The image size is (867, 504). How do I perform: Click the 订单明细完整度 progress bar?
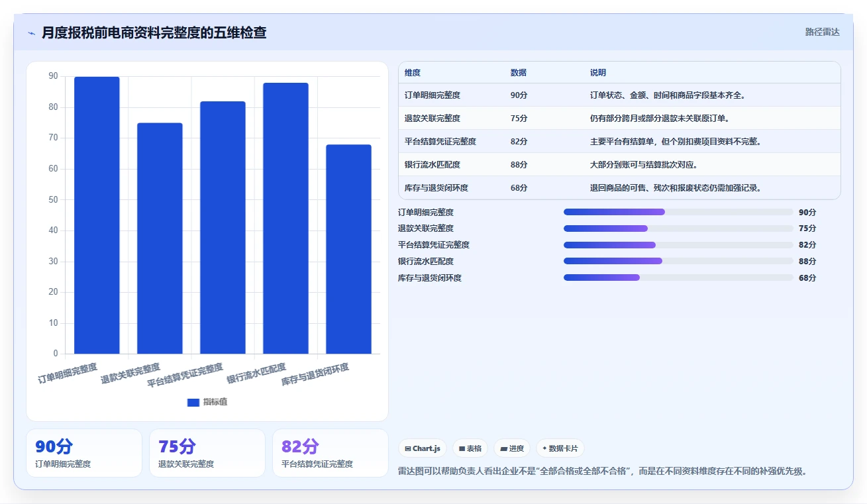tap(678, 212)
